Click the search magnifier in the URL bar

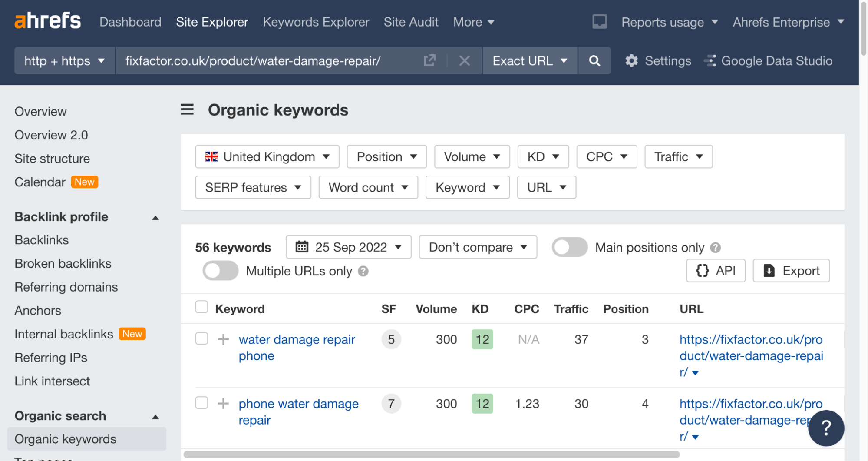point(594,61)
